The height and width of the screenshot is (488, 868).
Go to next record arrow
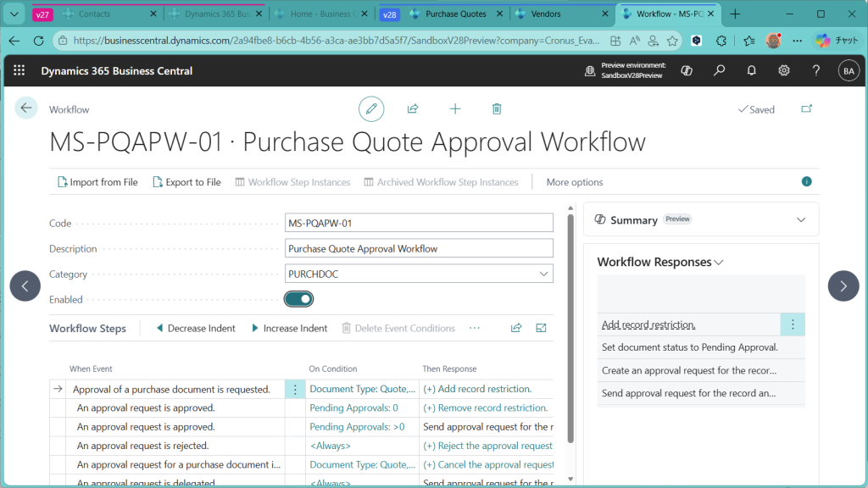click(843, 286)
